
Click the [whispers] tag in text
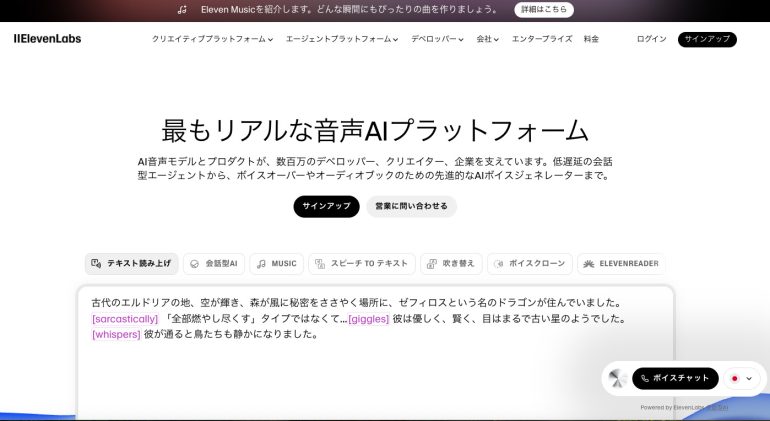point(116,335)
